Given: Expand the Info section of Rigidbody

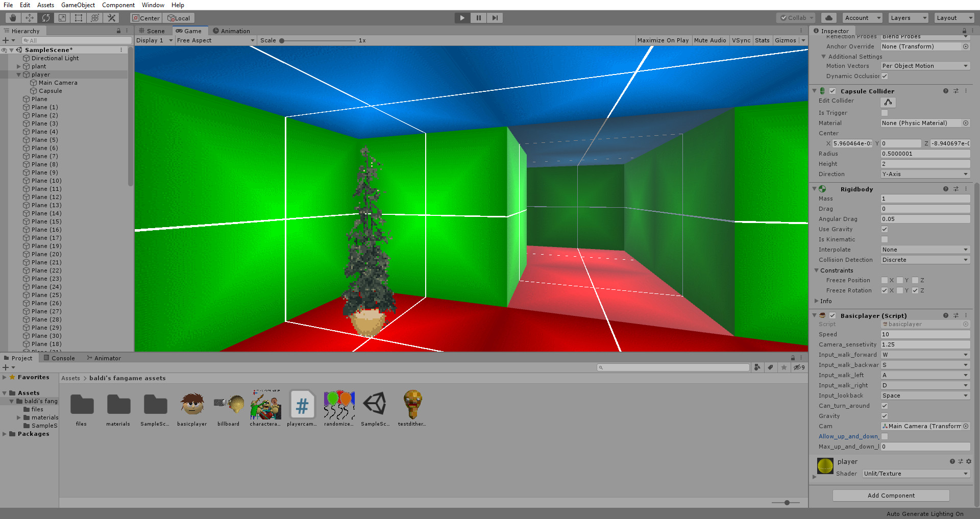Looking at the screenshot, I should 817,301.
